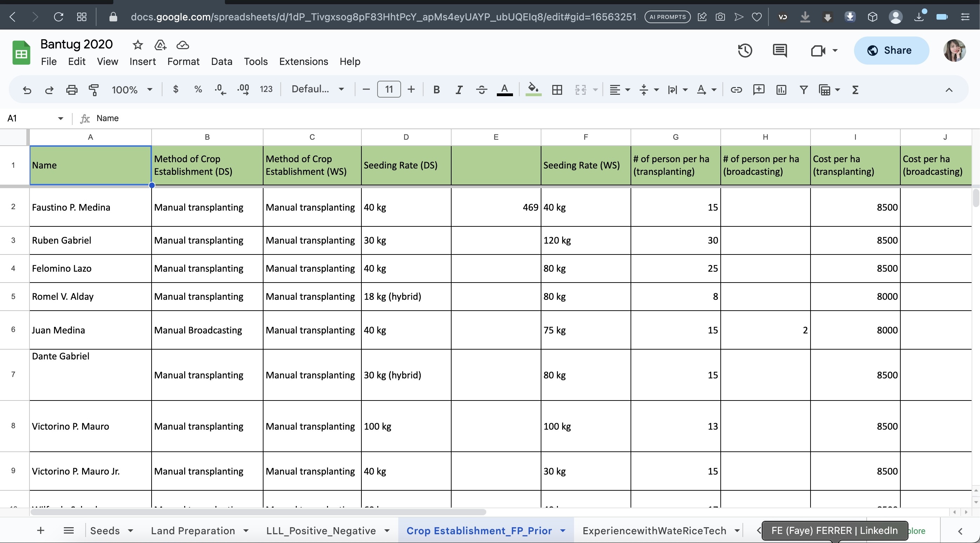Open the Edit menu
This screenshot has height=543, width=980.
click(76, 61)
